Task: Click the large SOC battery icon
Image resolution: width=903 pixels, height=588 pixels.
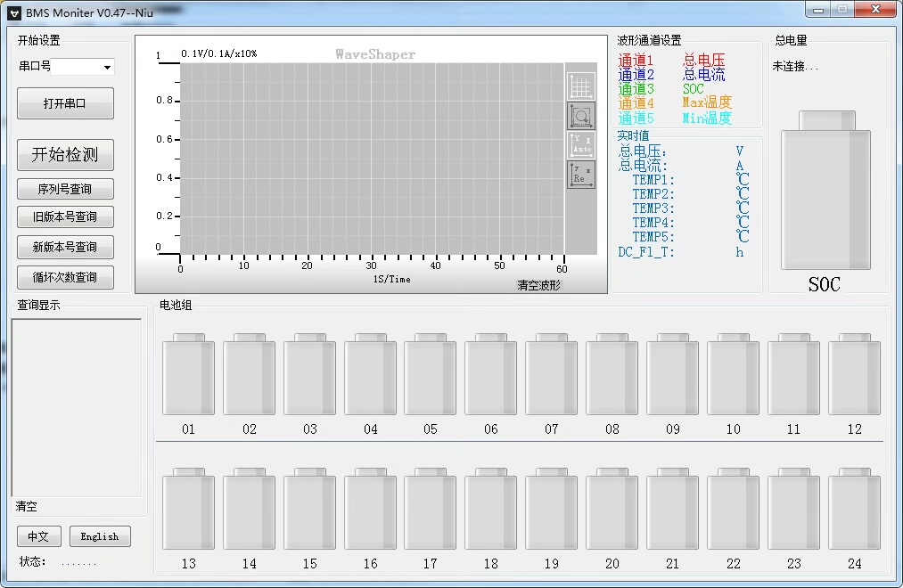Action: pyautogui.click(x=825, y=192)
